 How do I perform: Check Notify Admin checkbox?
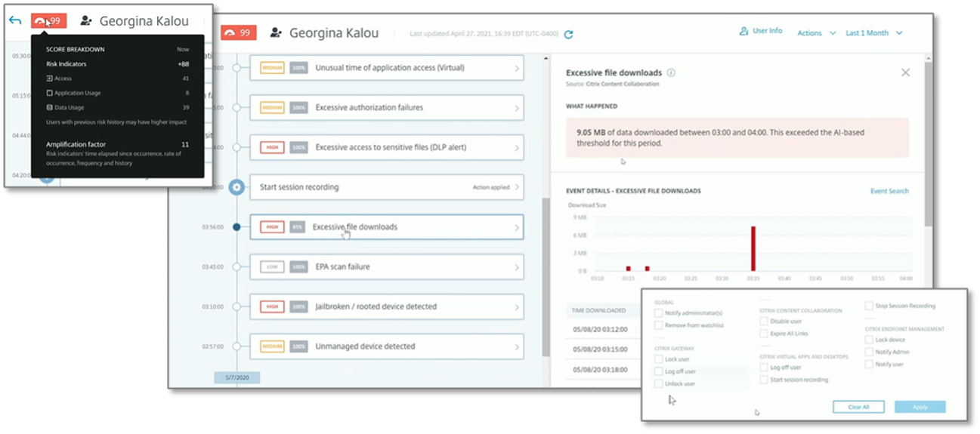coord(869,352)
